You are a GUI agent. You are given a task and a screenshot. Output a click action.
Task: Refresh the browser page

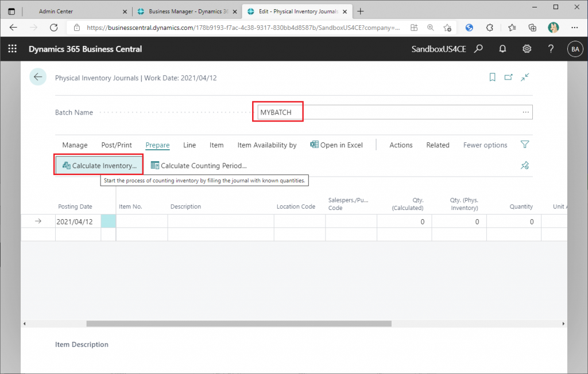[x=54, y=28]
